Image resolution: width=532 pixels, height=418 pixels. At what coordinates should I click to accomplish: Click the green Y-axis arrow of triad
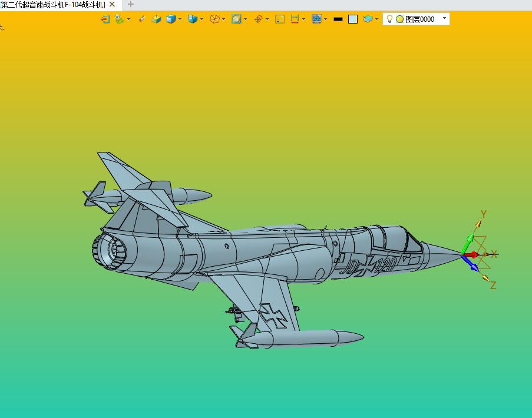[x=468, y=243]
